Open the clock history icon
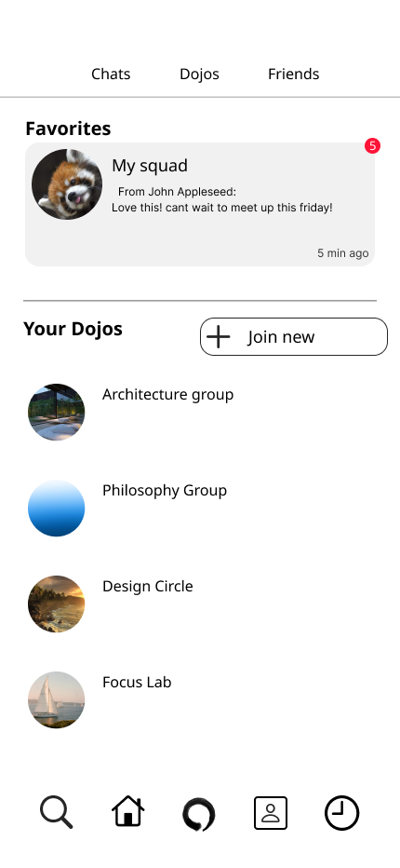This screenshot has height=868, width=400. pos(341,813)
